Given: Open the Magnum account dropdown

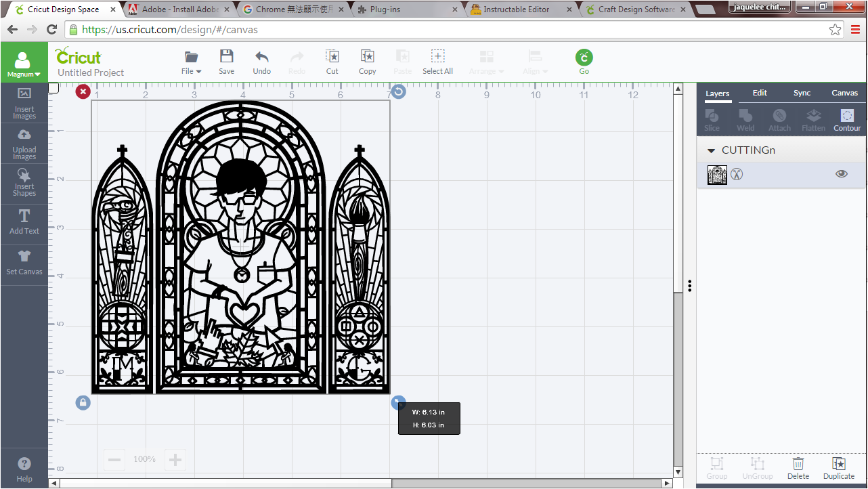Looking at the screenshot, I should point(24,63).
